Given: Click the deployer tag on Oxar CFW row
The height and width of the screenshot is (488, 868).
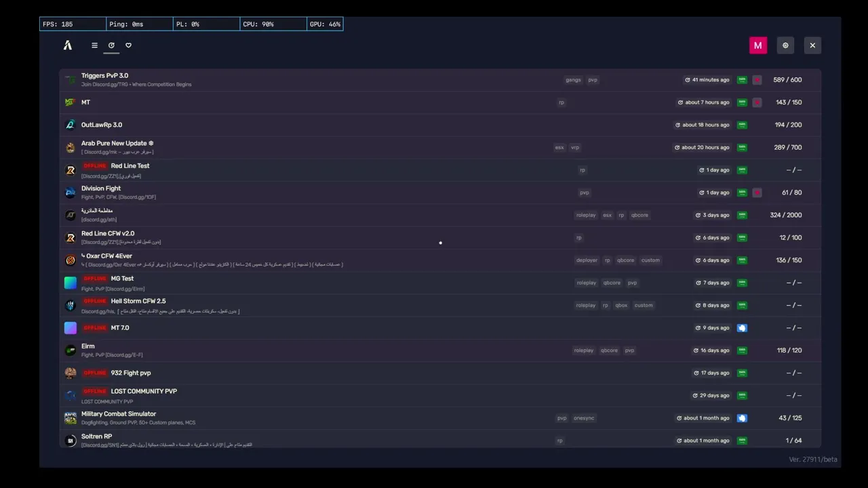Looking at the screenshot, I should click(x=587, y=260).
